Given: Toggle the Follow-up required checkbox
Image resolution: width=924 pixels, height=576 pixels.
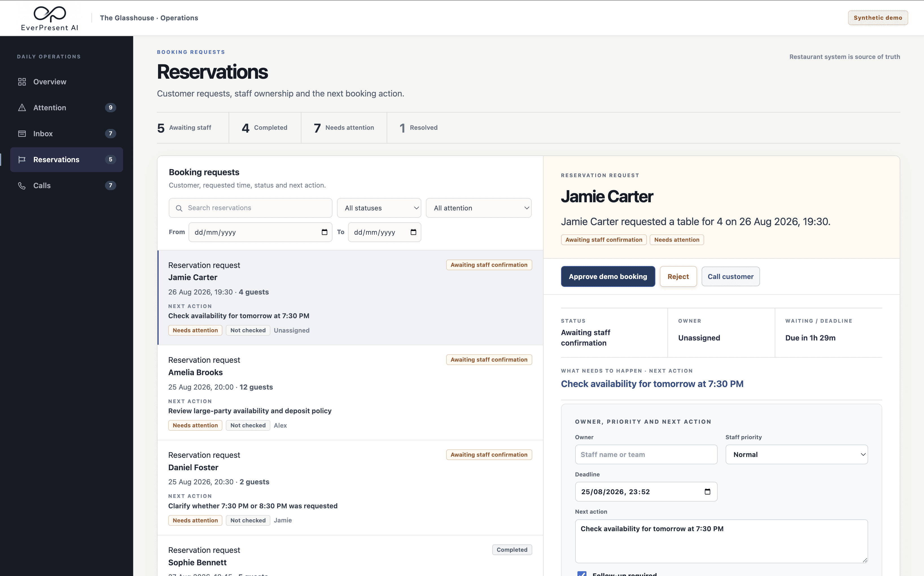Looking at the screenshot, I should click(x=582, y=574).
